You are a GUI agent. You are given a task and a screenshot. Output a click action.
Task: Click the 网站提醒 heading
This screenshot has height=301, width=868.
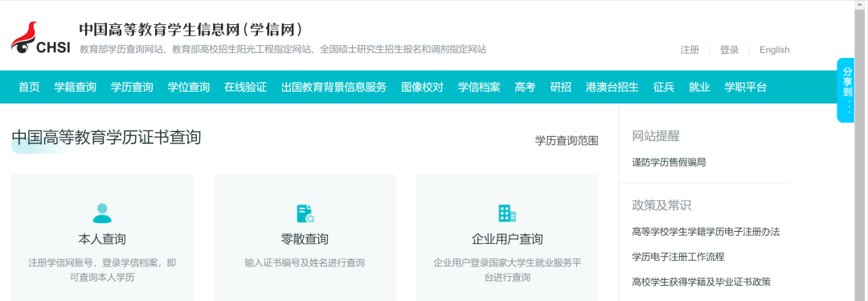pyautogui.click(x=656, y=136)
